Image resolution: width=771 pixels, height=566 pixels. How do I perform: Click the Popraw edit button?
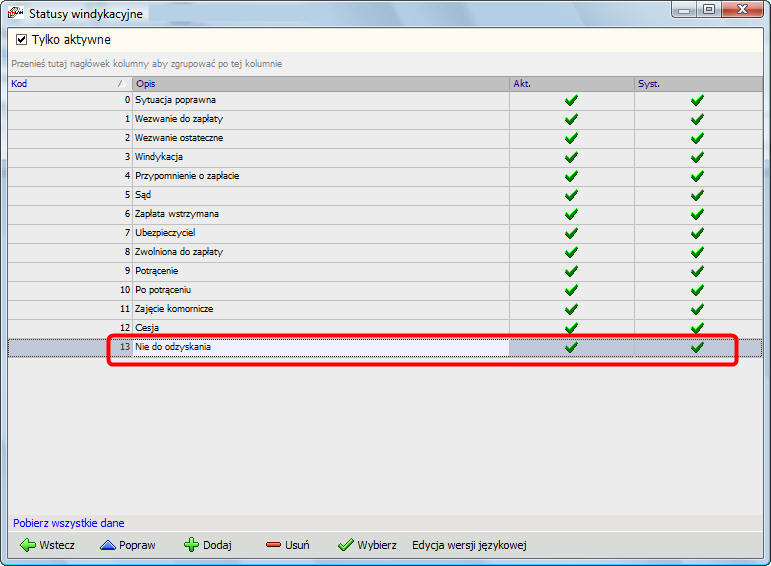(127, 545)
